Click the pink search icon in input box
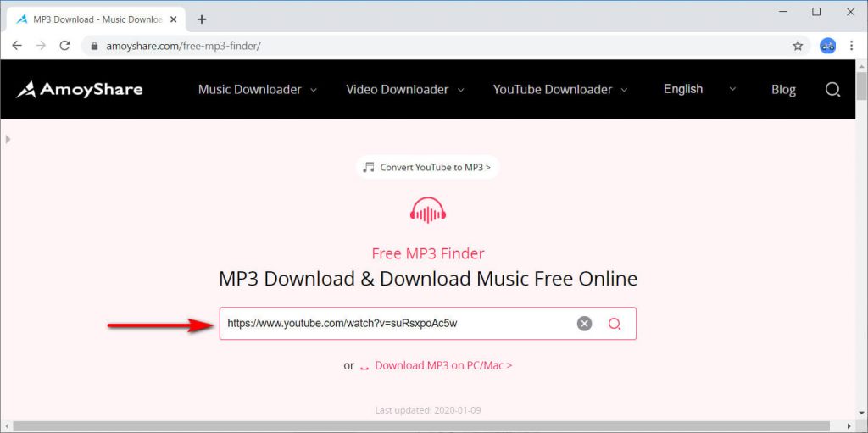 click(x=615, y=324)
